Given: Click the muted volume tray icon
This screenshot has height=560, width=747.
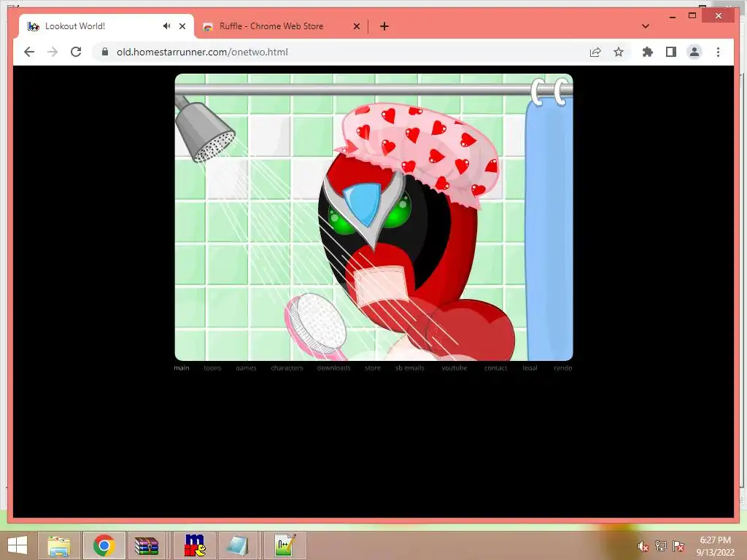Looking at the screenshot, I should (x=643, y=546).
